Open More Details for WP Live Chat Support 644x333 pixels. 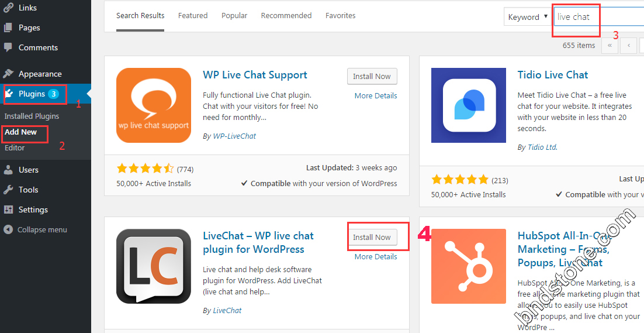click(x=376, y=95)
